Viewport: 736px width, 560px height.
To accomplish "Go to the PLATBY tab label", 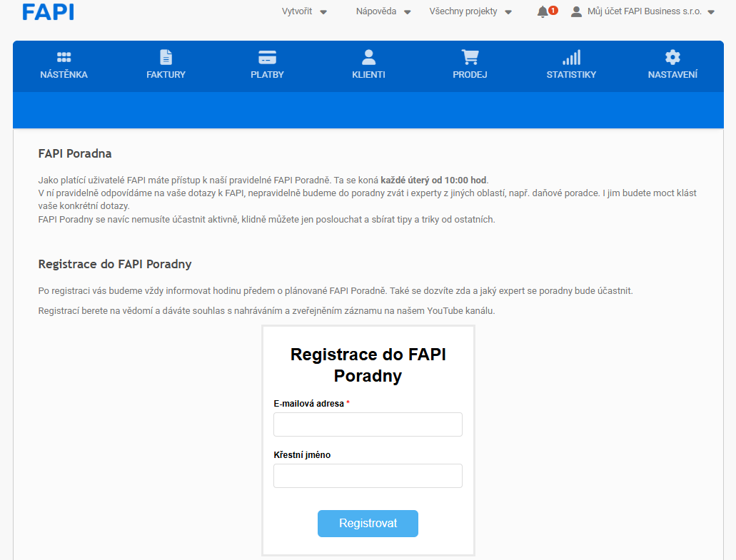I will click(x=267, y=75).
